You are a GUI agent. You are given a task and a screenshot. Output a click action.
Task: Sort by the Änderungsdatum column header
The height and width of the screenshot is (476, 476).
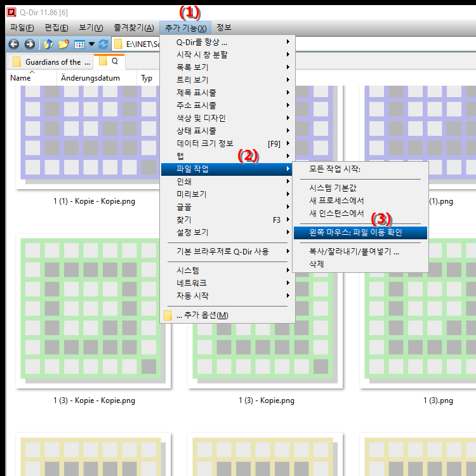tap(96, 78)
